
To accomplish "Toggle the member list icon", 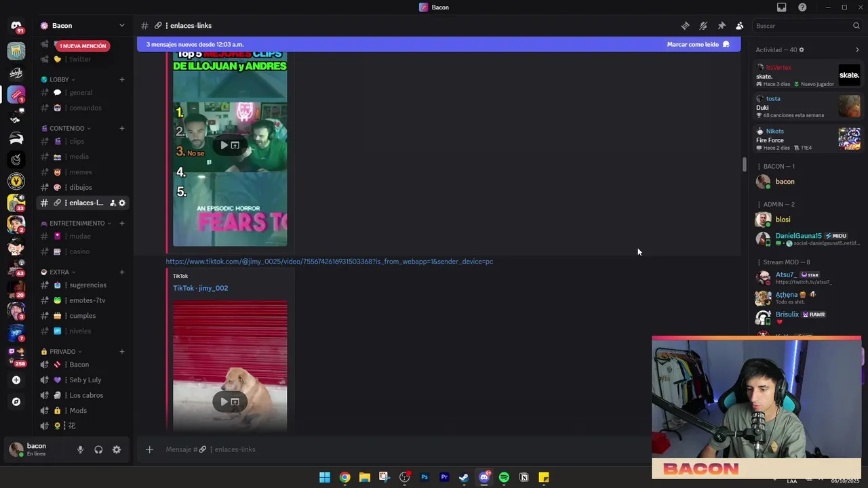I will [x=739, y=26].
